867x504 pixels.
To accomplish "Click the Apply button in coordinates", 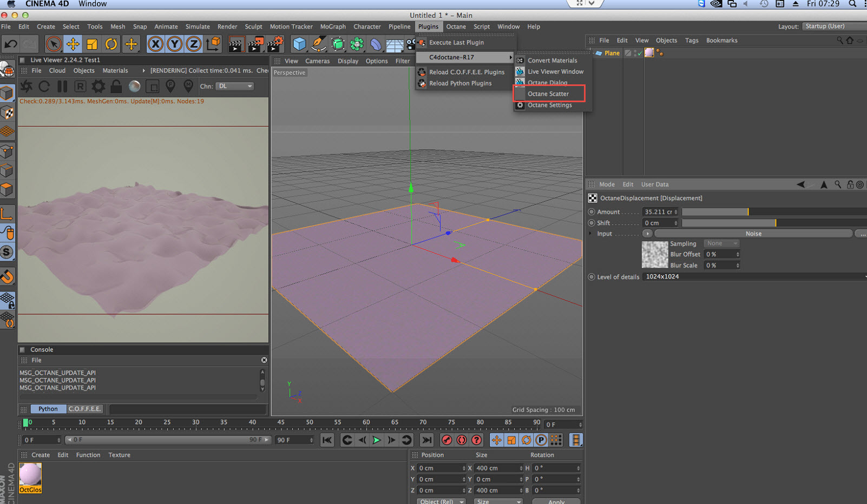I will click(556, 502).
